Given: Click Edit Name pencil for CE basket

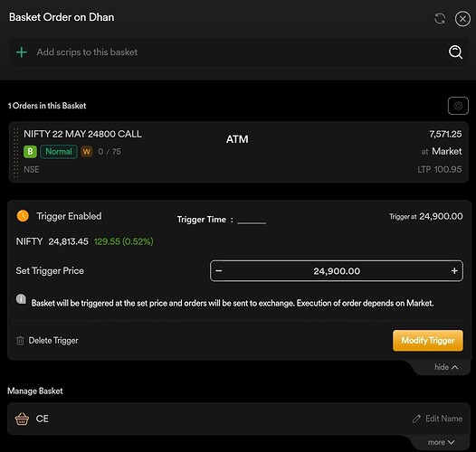Looking at the screenshot, I should [x=437, y=419].
